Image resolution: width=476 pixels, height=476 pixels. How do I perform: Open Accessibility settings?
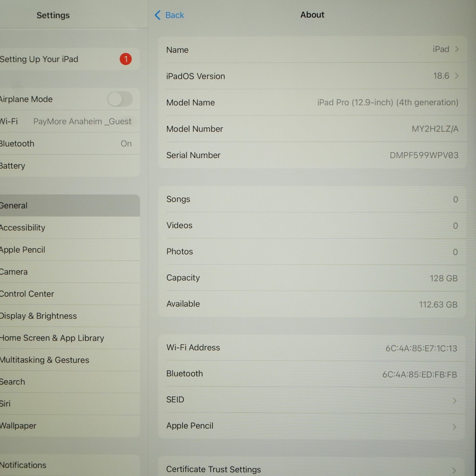tap(70, 228)
